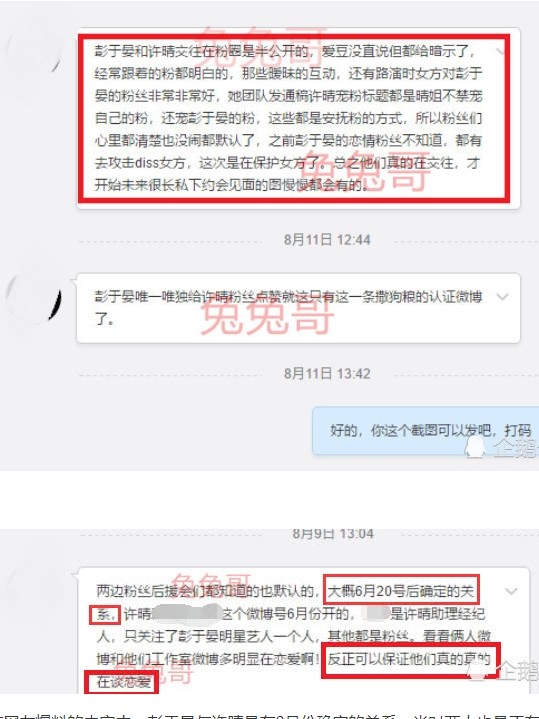539x719 pixels.
Task: Click penguin watermark icon at the bottom right
Action: coord(479,669)
